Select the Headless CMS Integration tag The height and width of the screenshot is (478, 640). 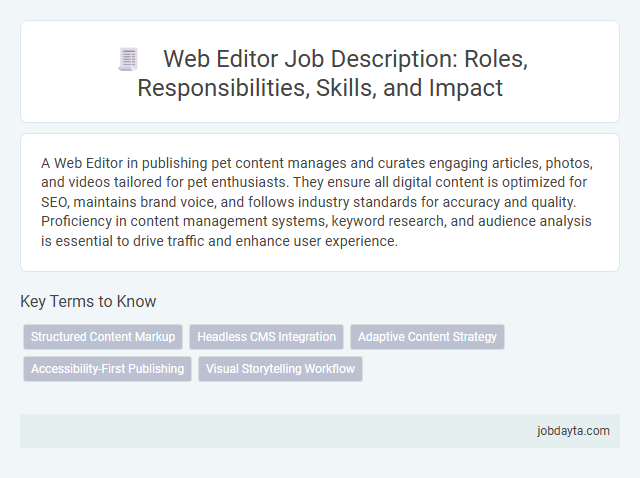click(x=267, y=337)
